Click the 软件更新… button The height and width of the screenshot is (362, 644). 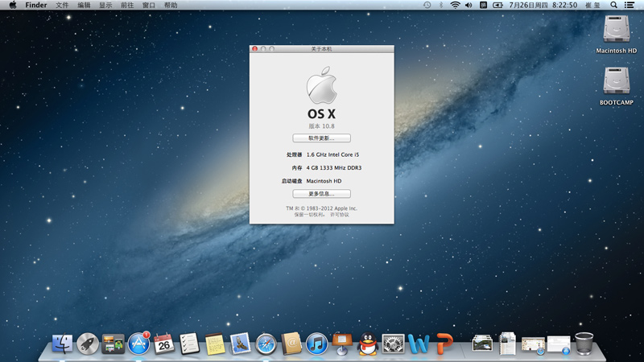tap(321, 138)
